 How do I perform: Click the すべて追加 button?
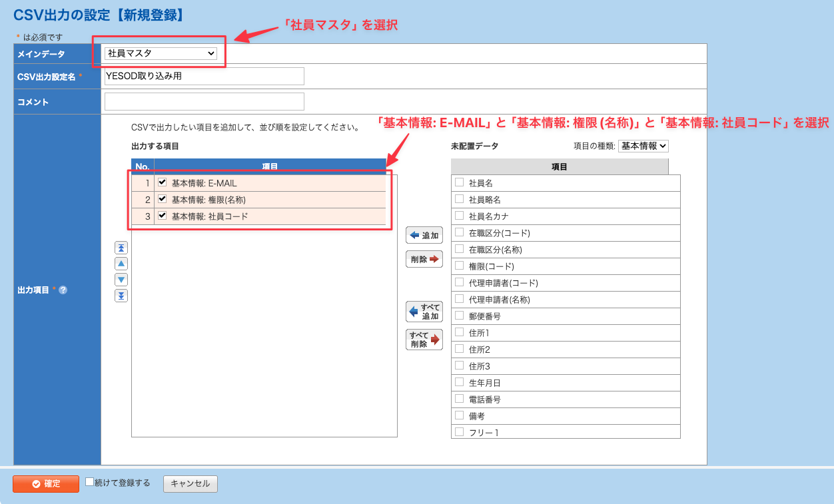[x=424, y=312]
